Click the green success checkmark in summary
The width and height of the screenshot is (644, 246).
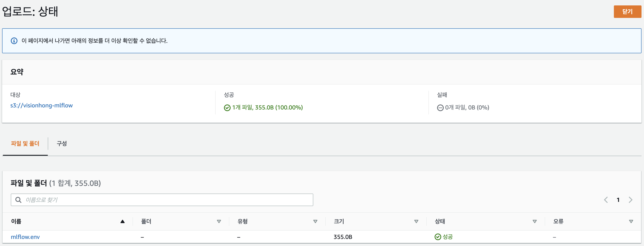(x=227, y=108)
